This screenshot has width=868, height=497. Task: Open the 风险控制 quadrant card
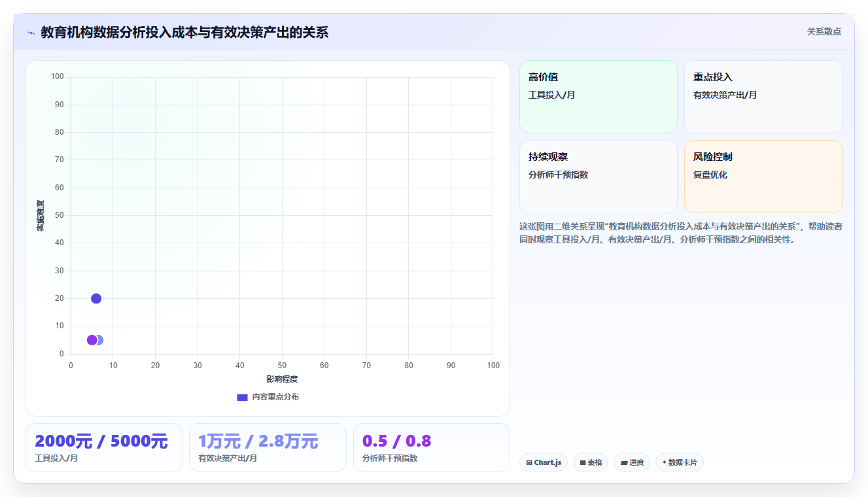click(x=763, y=177)
